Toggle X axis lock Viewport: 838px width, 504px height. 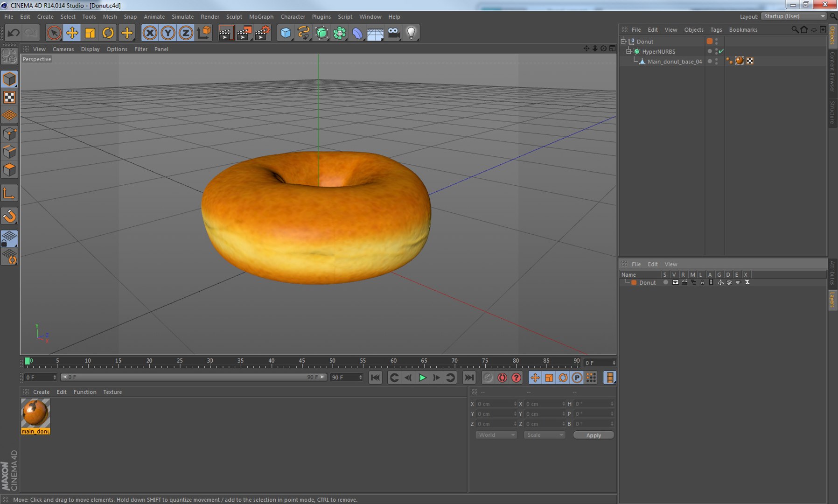tap(149, 33)
